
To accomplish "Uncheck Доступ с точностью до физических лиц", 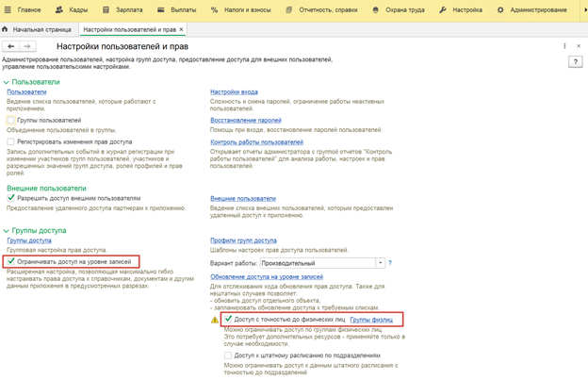I will point(228,320).
